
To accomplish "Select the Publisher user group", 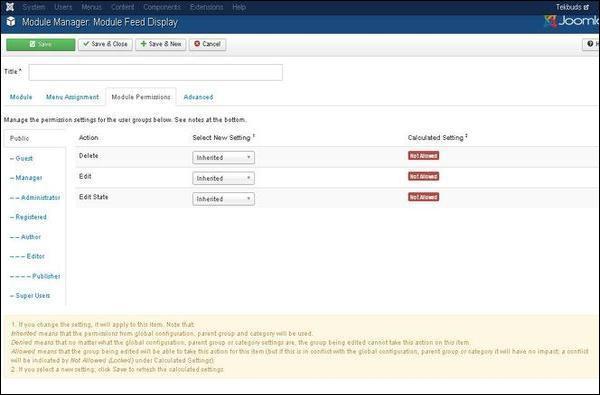I will (35, 276).
